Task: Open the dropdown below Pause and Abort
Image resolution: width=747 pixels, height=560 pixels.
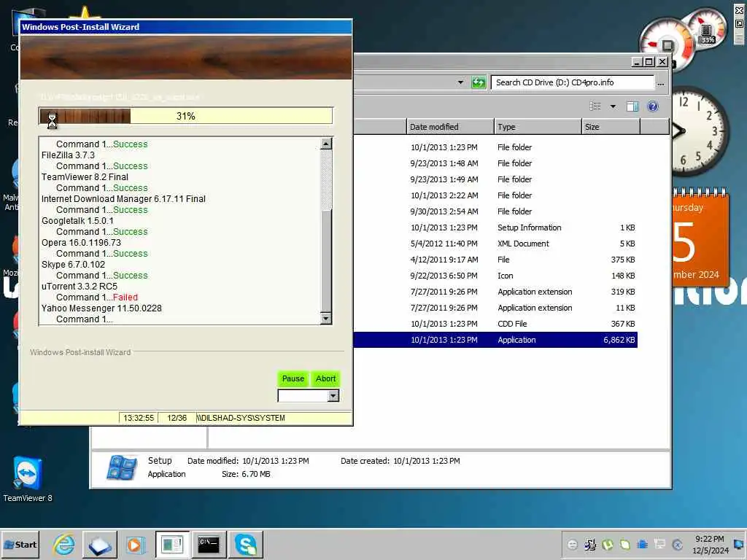Action: point(333,395)
